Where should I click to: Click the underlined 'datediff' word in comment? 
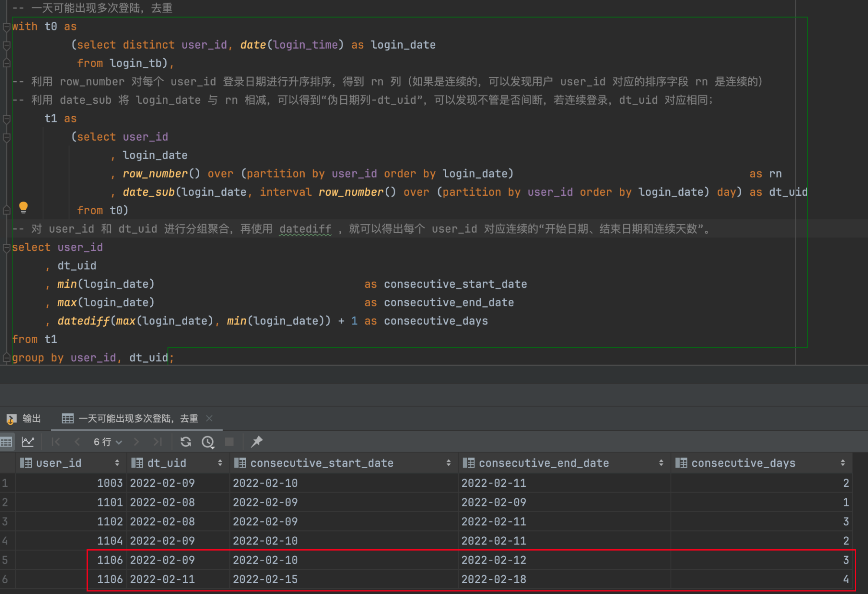(305, 229)
